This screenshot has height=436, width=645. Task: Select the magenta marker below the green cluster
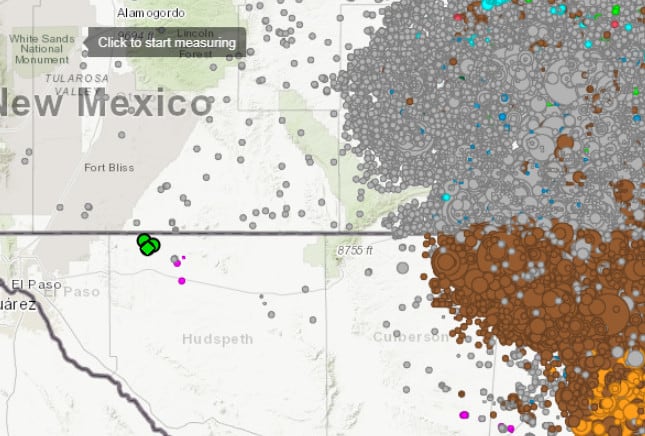[x=181, y=281]
